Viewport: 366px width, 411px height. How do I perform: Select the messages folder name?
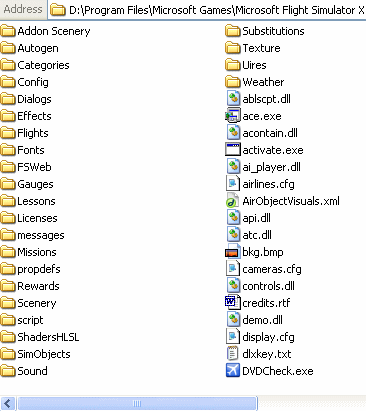click(x=41, y=235)
